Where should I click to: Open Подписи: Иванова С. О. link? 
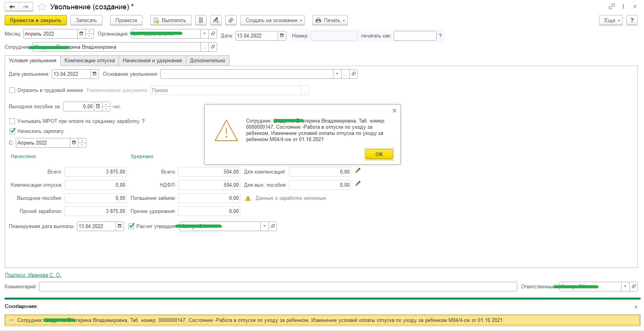pos(33,275)
